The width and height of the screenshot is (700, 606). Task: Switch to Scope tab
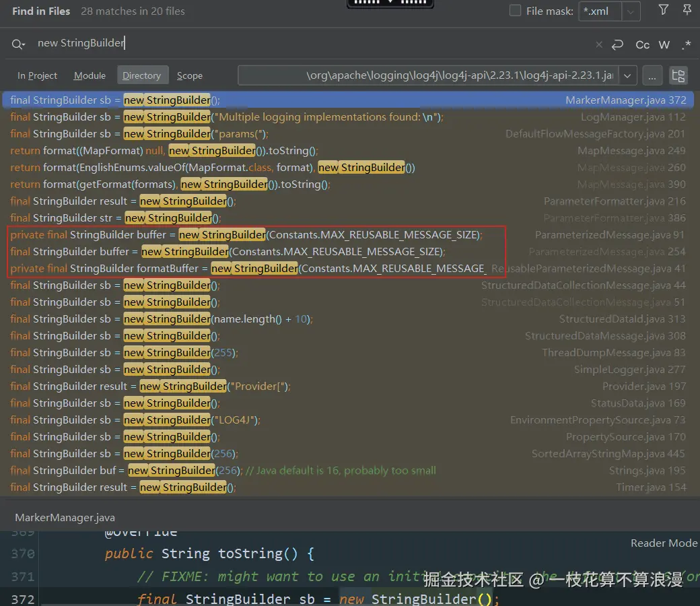[190, 75]
